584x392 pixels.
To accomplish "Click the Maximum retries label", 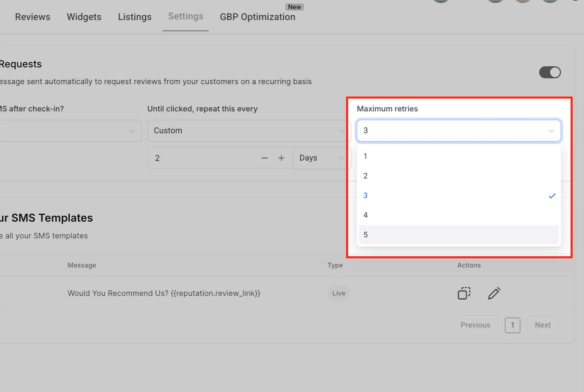I will pos(387,109).
